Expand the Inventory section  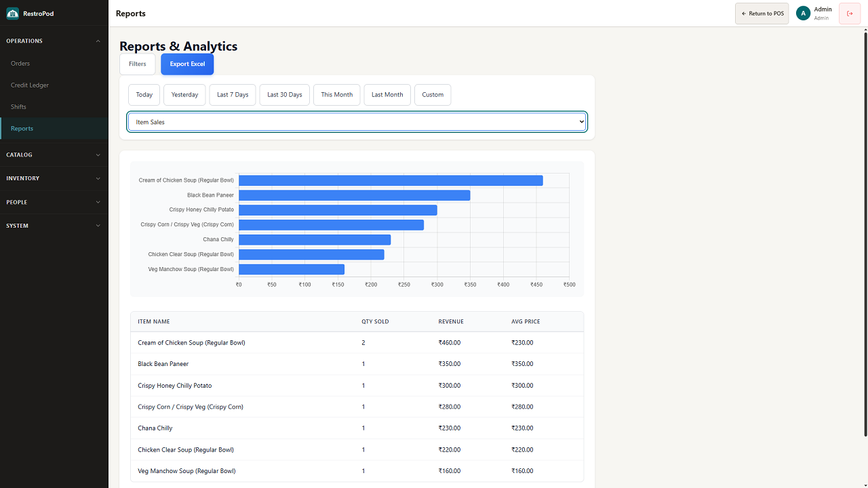click(54, 178)
